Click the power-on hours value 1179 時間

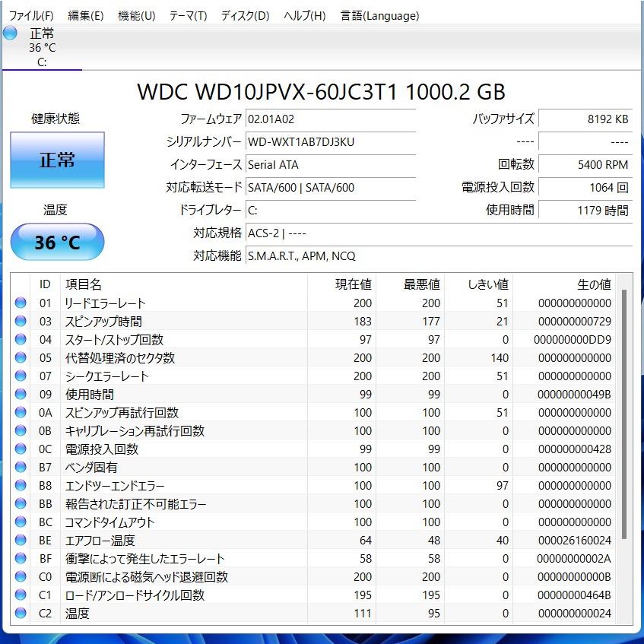pos(585,211)
